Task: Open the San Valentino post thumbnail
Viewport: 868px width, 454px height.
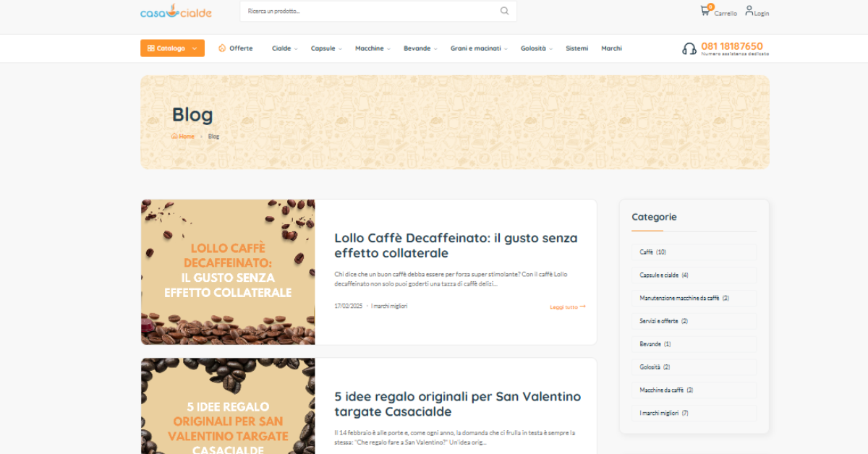Action: click(228, 406)
